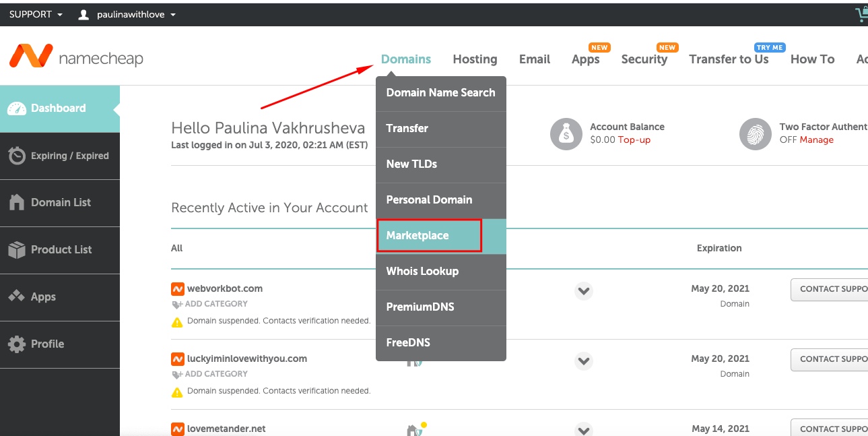The height and width of the screenshot is (436, 868).
Task: Click the orange logo beside lovemetander.net
Action: (178, 429)
